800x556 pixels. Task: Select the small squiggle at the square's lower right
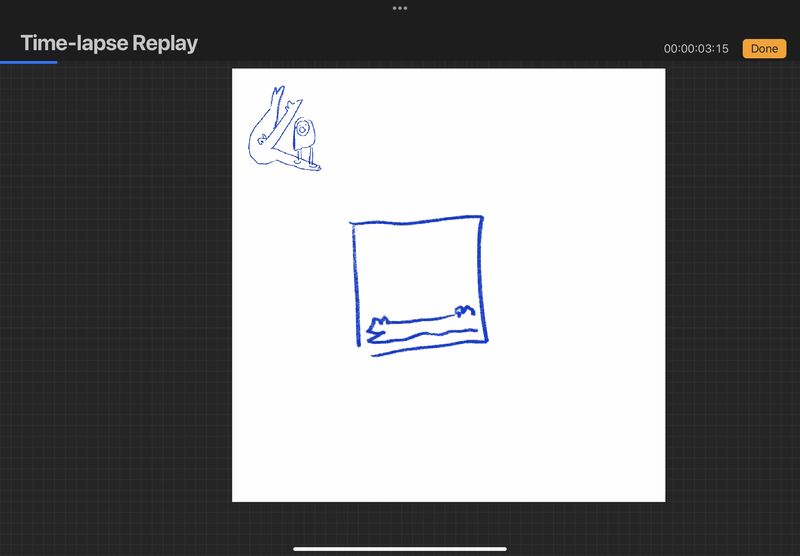tap(463, 311)
